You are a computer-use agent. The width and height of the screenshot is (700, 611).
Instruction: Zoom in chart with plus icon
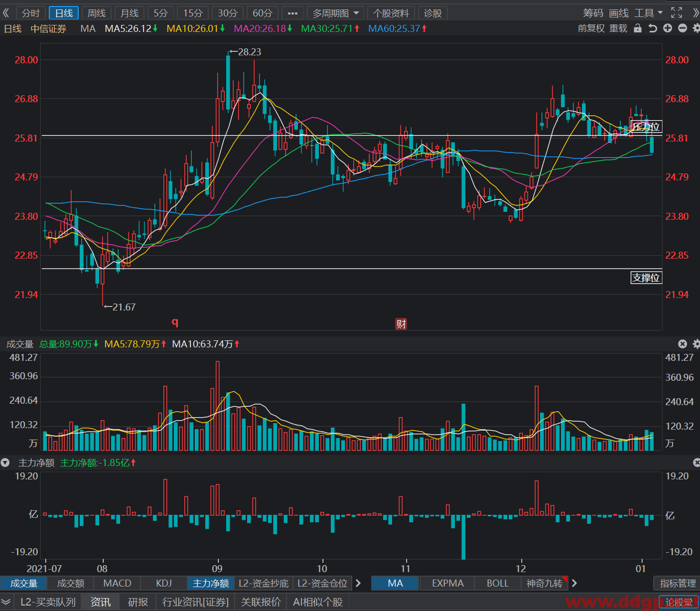(668, 28)
